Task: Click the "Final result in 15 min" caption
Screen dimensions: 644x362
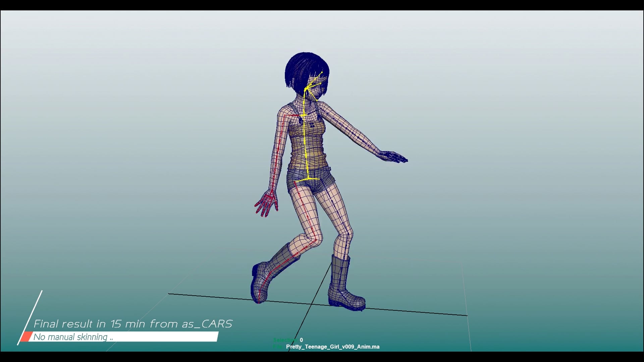Action: coord(133,324)
